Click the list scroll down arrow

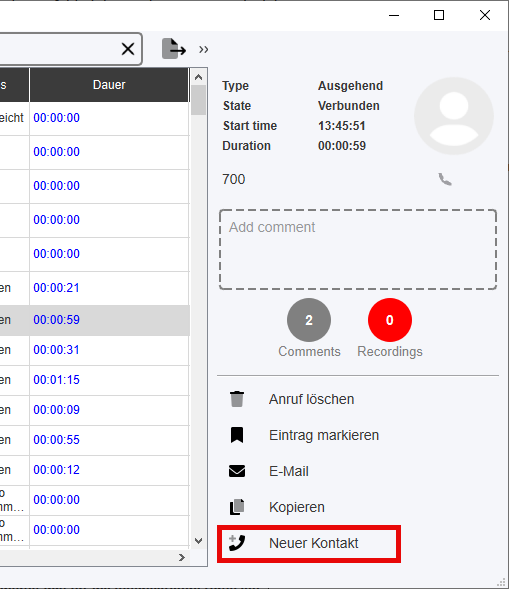coord(198,541)
